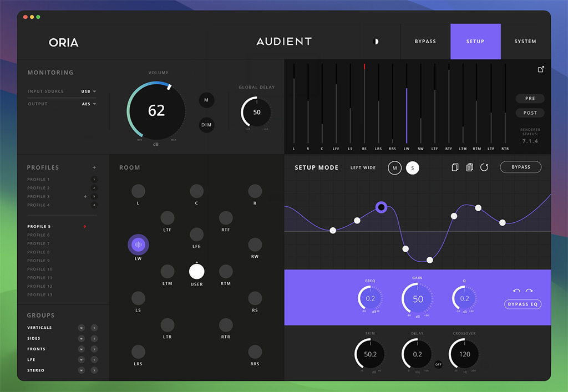Mute monitoring with M button

click(x=206, y=100)
